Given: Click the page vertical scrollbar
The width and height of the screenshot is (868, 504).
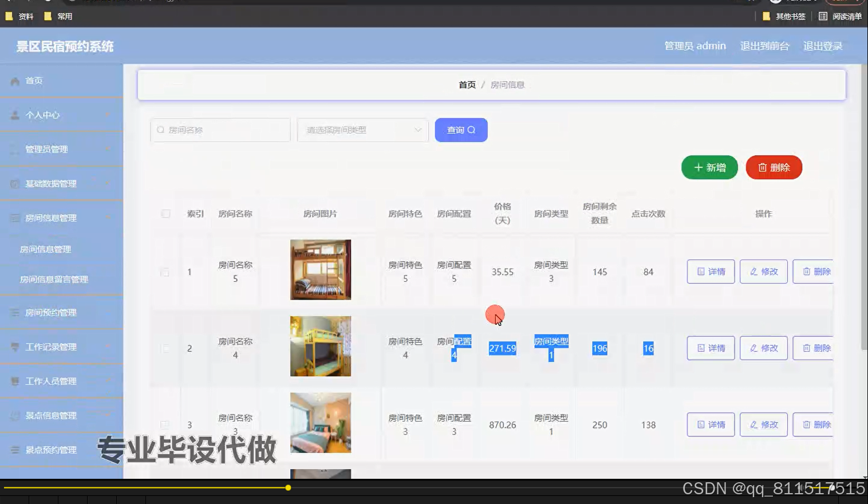Looking at the screenshot, I should point(864,207).
